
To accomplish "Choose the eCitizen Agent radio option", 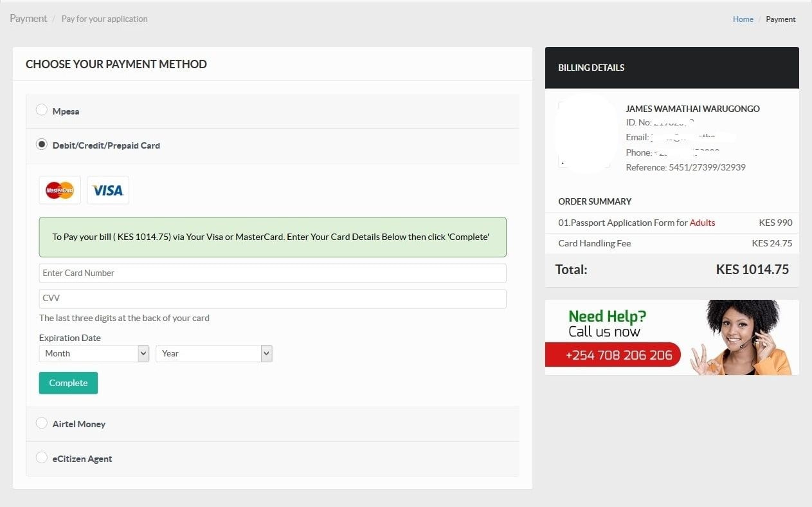I will point(42,457).
